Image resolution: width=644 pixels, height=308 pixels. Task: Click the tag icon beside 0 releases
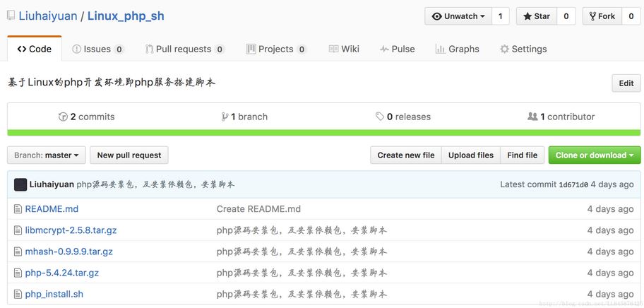(380, 117)
